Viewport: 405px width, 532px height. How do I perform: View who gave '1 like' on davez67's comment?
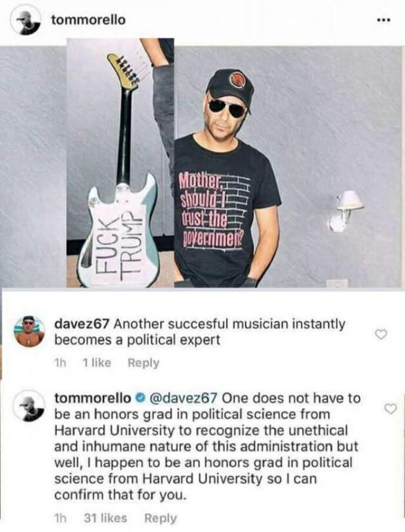(x=97, y=363)
